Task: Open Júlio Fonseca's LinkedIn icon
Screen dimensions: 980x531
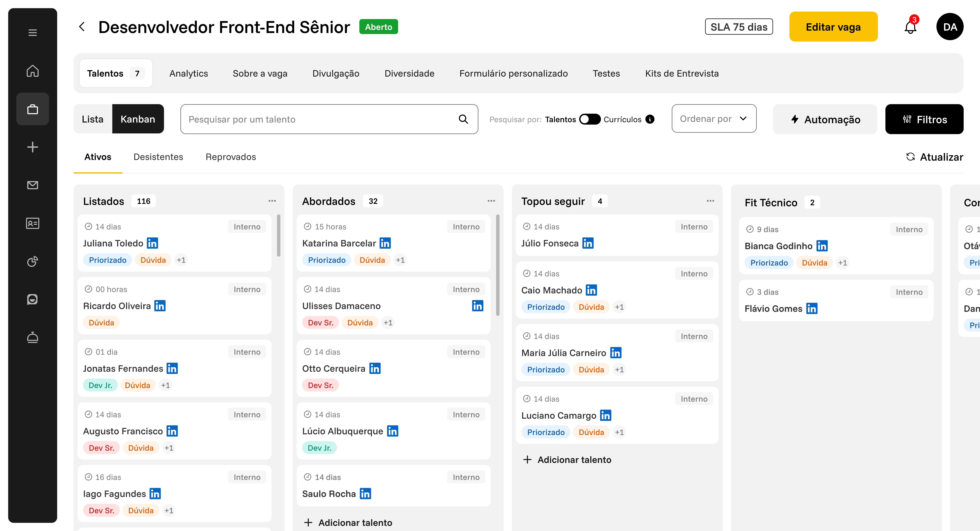Action: [x=588, y=243]
